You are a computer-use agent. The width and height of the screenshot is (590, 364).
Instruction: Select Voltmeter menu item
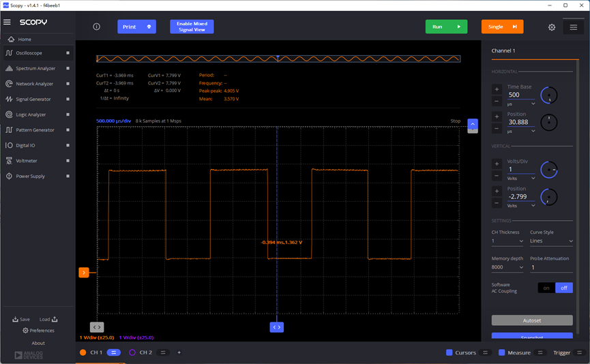38,161
